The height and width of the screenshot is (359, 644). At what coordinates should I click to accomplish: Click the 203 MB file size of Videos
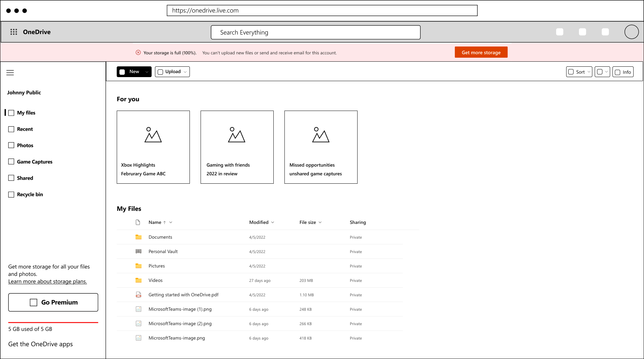click(306, 281)
